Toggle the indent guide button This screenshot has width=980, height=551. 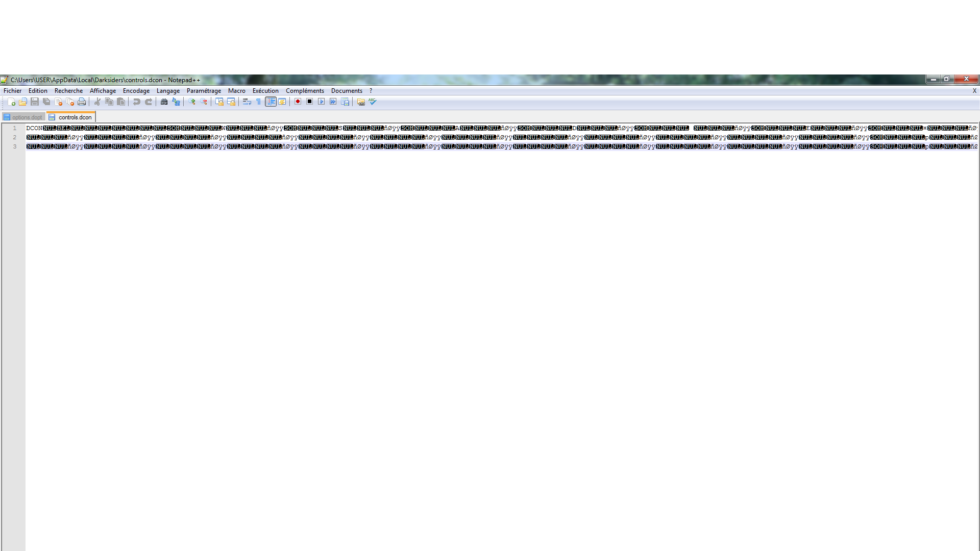pyautogui.click(x=271, y=102)
